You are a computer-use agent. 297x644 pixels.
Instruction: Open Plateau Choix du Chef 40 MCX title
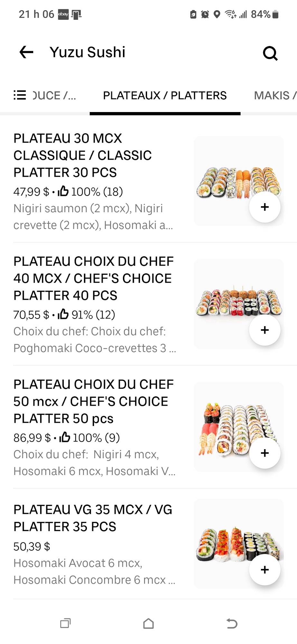click(x=93, y=278)
